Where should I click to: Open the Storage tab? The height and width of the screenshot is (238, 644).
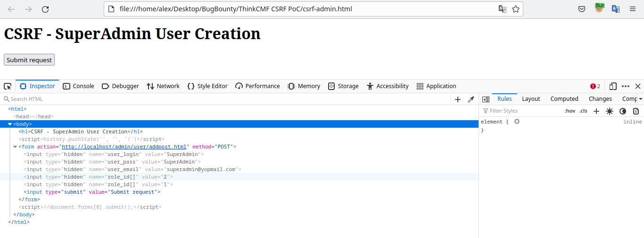click(x=343, y=86)
